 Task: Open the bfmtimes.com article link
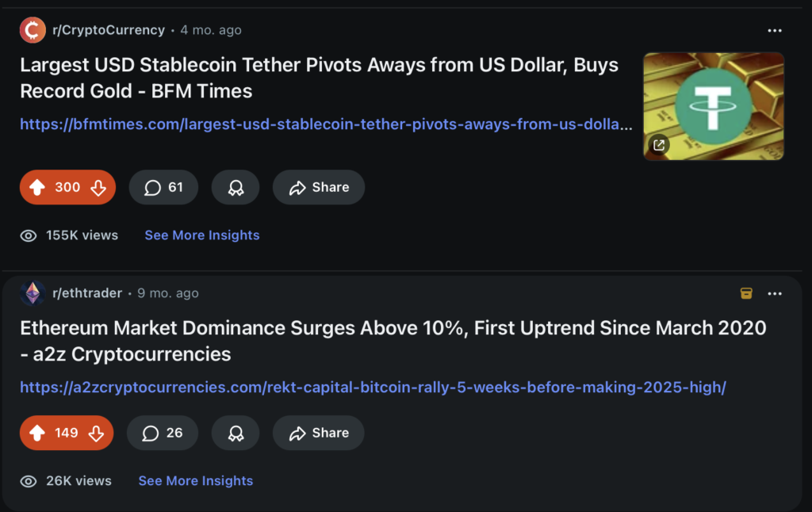pos(326,124)
